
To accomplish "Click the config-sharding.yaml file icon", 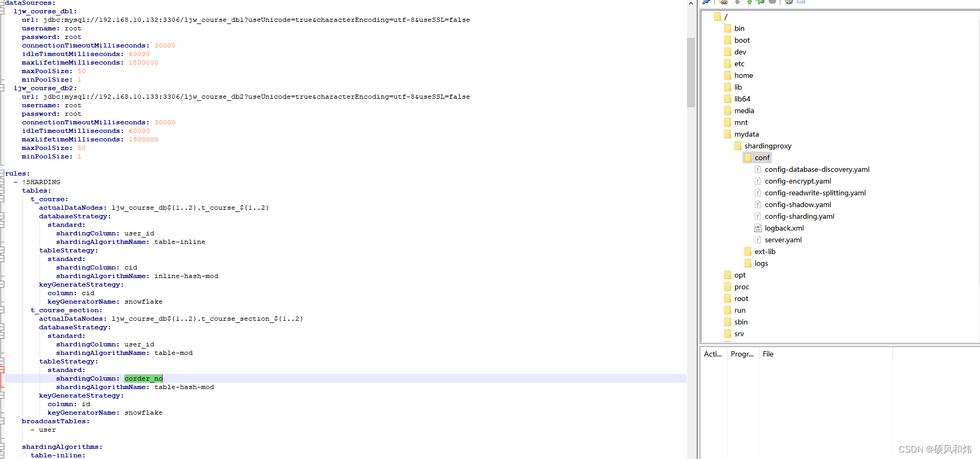I will click(x=757, y=216).
